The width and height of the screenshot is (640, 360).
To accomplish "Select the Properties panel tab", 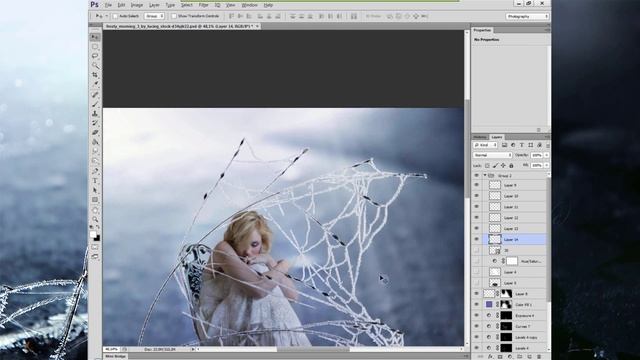I will click(482, 30).
